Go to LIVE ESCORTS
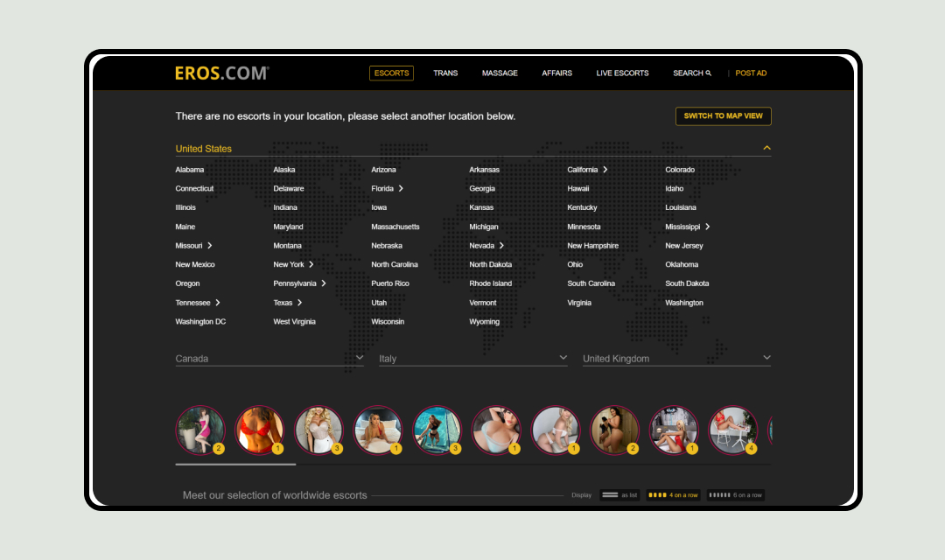The height and width of the screenshot is (560, 945). [x=622, y=73]
